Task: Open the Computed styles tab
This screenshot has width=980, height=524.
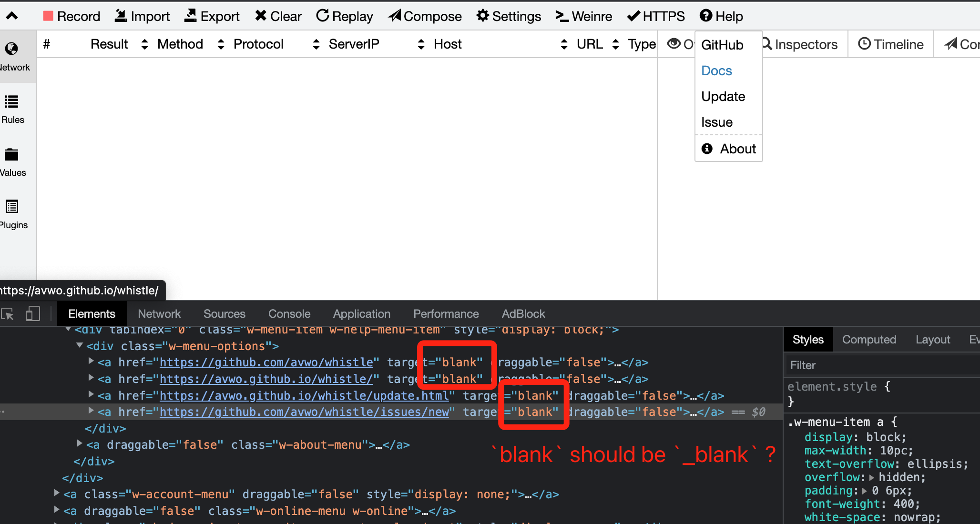Action: (x=869, y=339)
